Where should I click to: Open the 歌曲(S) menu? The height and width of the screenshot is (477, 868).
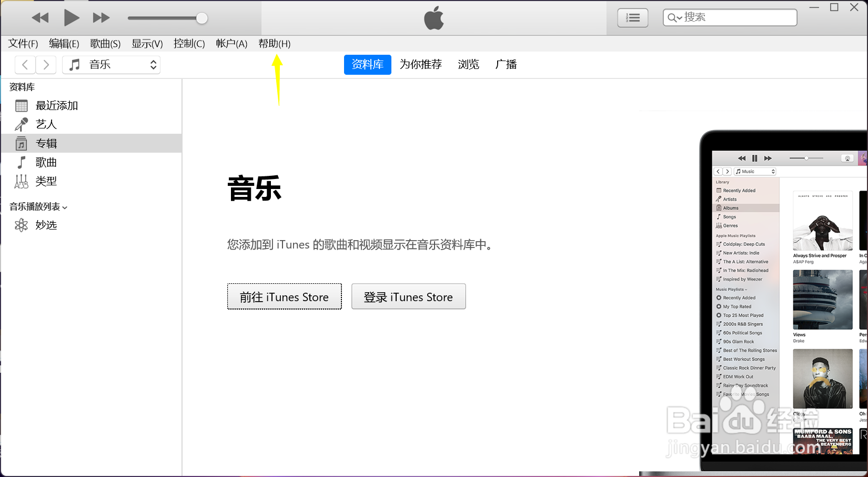(105, 44)
